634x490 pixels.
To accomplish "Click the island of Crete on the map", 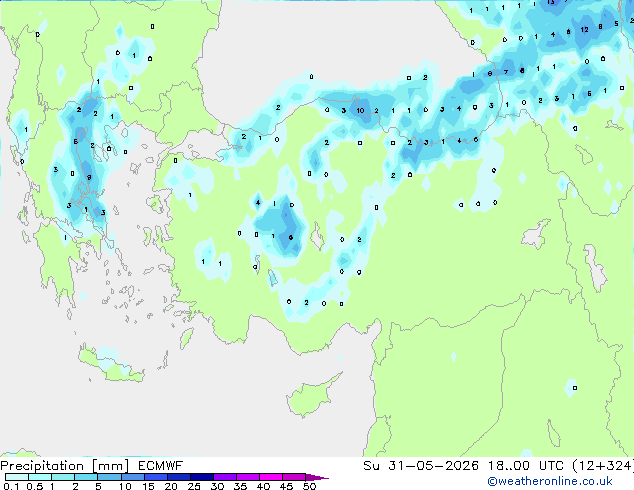I will coord(111,364).
